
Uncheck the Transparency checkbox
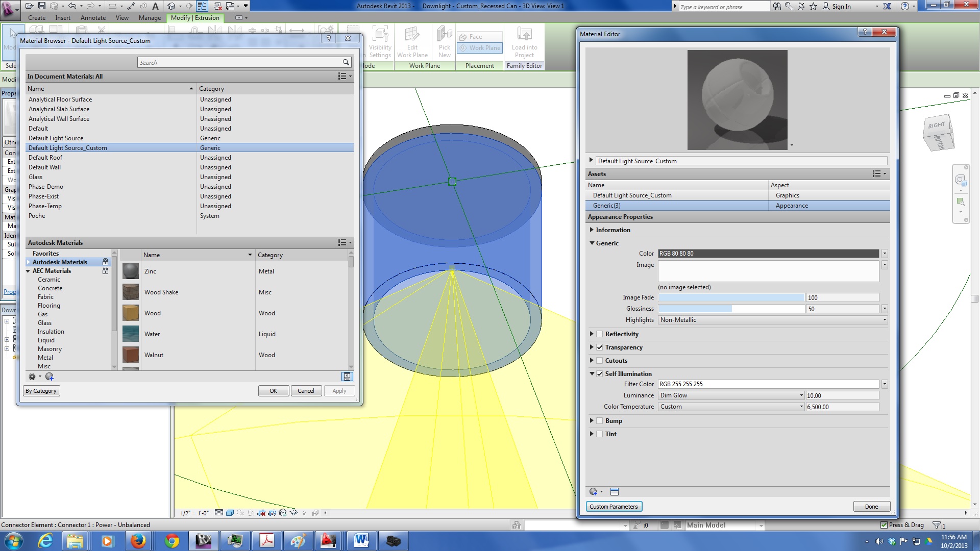(x=600, y=347)
